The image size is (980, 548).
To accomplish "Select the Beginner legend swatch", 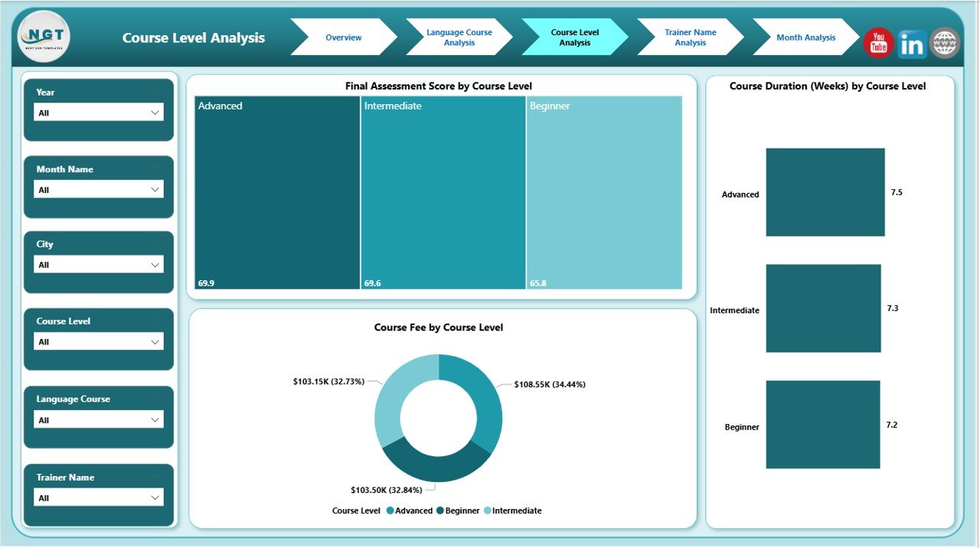I will pos(440,510).
